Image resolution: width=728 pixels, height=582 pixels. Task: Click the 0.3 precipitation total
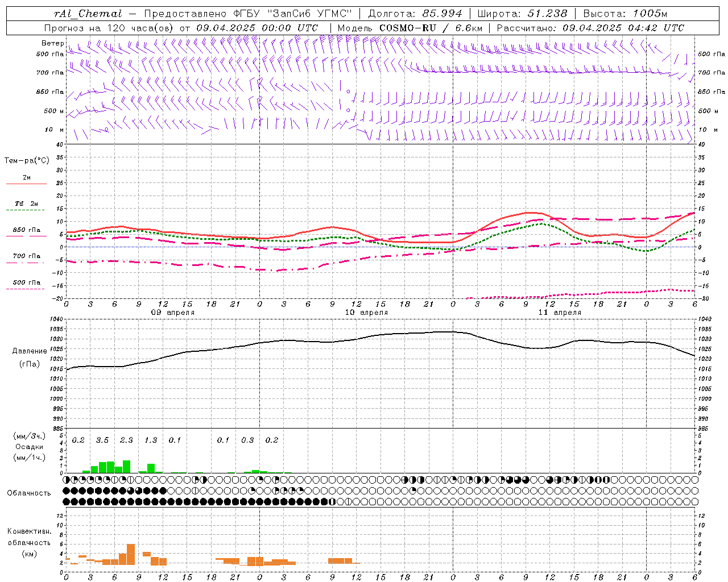click(247, 440)
